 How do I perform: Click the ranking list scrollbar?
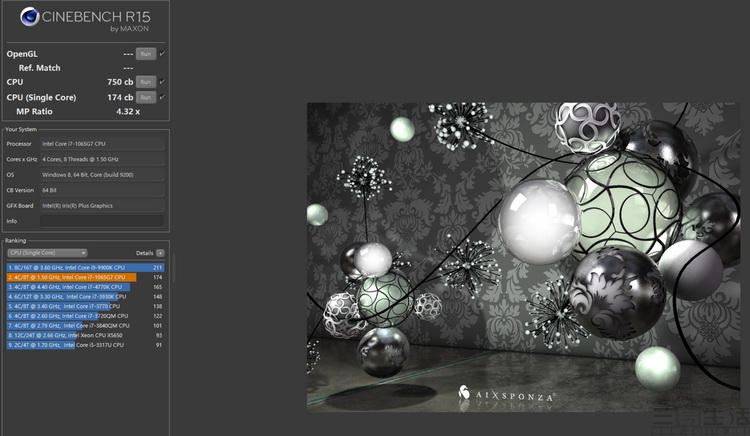point(173,269)
